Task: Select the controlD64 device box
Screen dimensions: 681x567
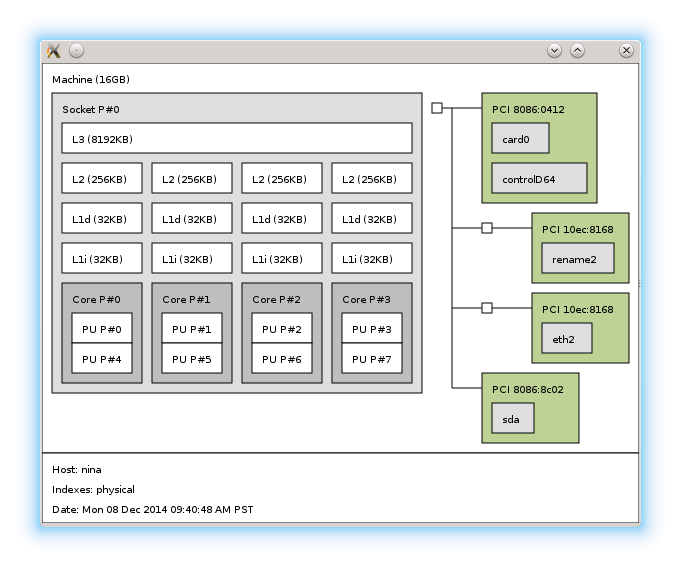Action: point(538,179)
